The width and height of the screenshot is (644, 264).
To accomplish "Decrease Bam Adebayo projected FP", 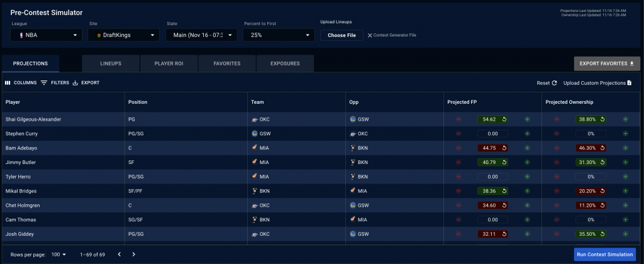I will 458,148.
